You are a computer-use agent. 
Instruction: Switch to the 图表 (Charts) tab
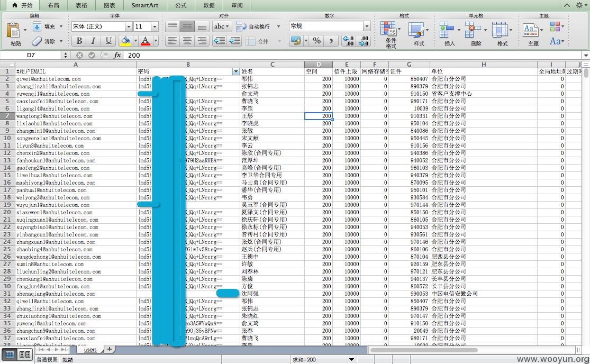pyautogui.click(x=110, y=5)
